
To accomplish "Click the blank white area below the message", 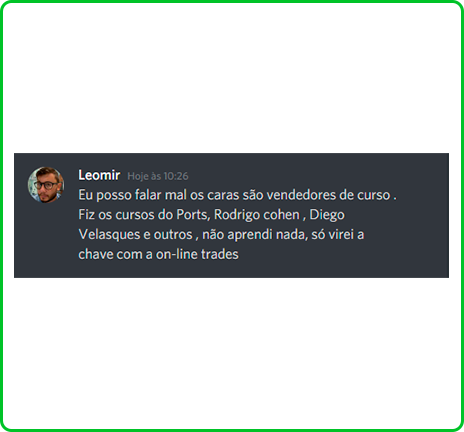I will click(232, 353).
